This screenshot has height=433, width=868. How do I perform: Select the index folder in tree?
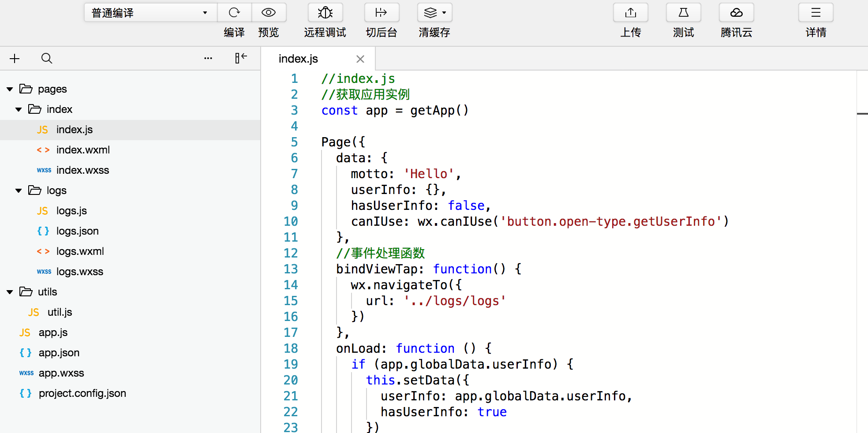point(59,109)
